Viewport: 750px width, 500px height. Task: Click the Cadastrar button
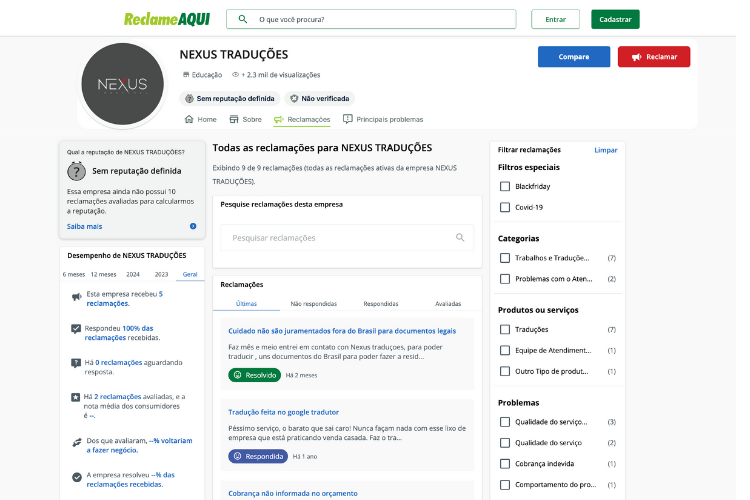pyautogui.click(x=615, y=19)
